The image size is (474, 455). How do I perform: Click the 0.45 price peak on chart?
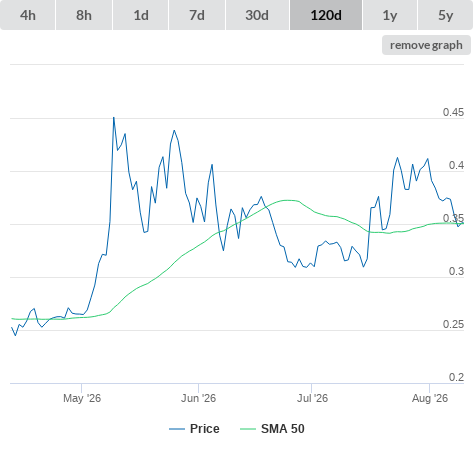[114, 118]
